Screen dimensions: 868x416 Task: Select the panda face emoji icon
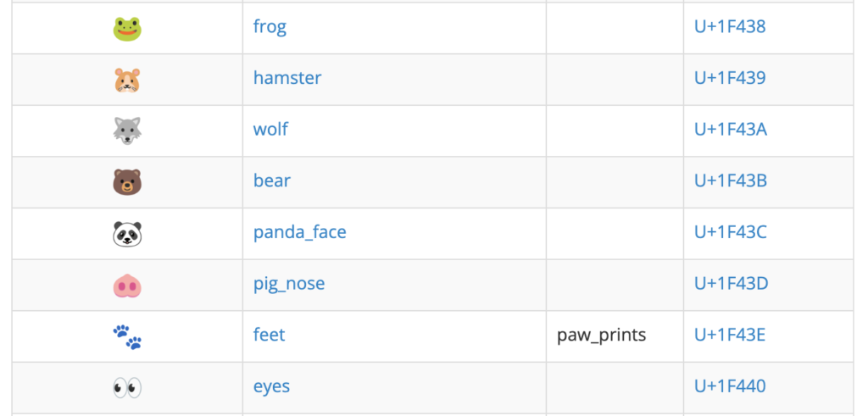coord(127,234)
